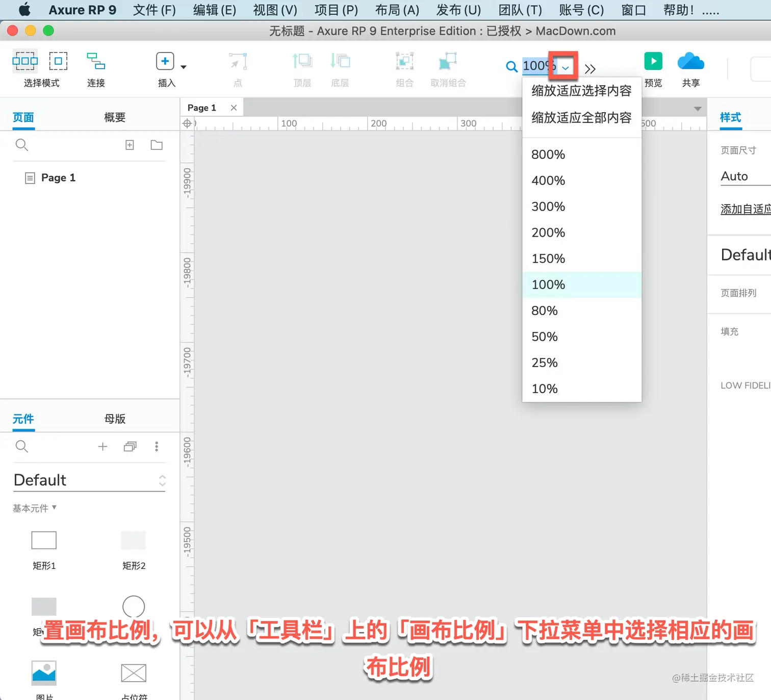Screen dimensions: 771x700
Task: Click the zoom magnifier icon in toolbar
Action: click(511, 66)
